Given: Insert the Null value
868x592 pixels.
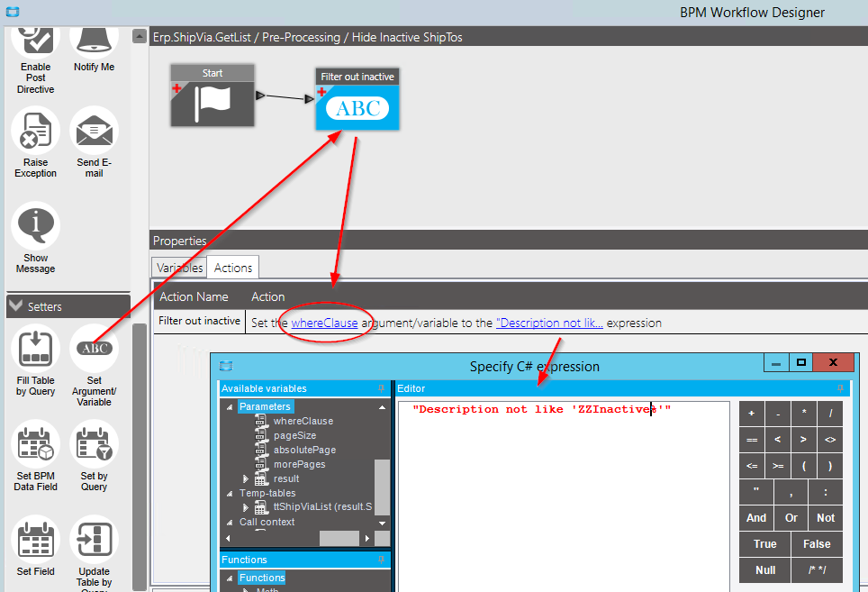Looking at the screenshot, I should 764,569.
